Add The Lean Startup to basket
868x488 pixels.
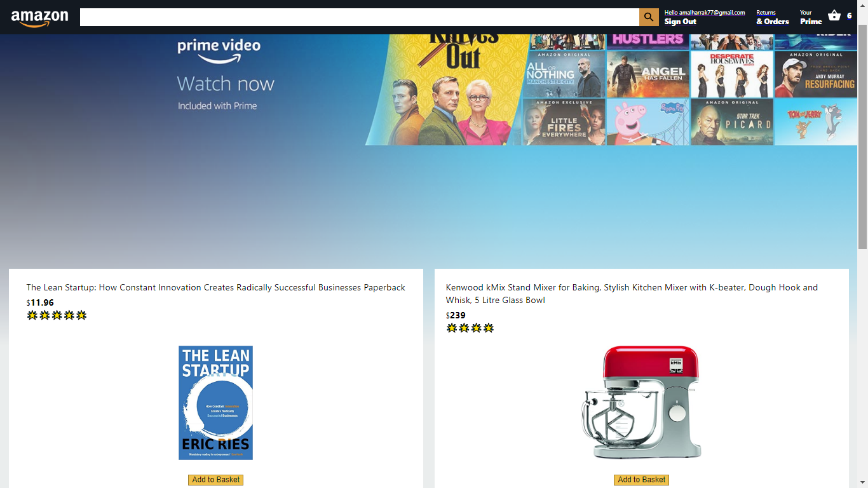click(215, 480)
